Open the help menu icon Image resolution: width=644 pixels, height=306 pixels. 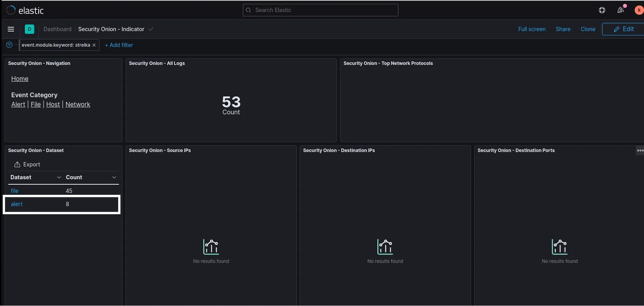point(602,10)
